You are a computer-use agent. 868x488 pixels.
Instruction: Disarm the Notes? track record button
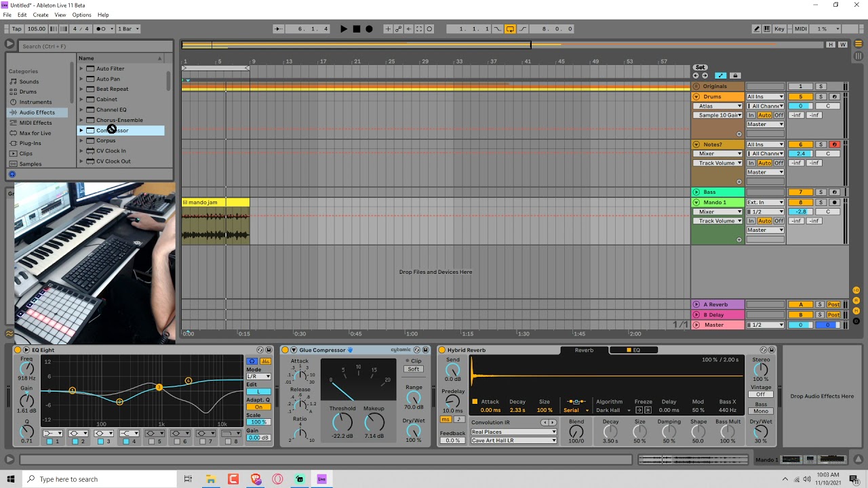pos(835,144)
